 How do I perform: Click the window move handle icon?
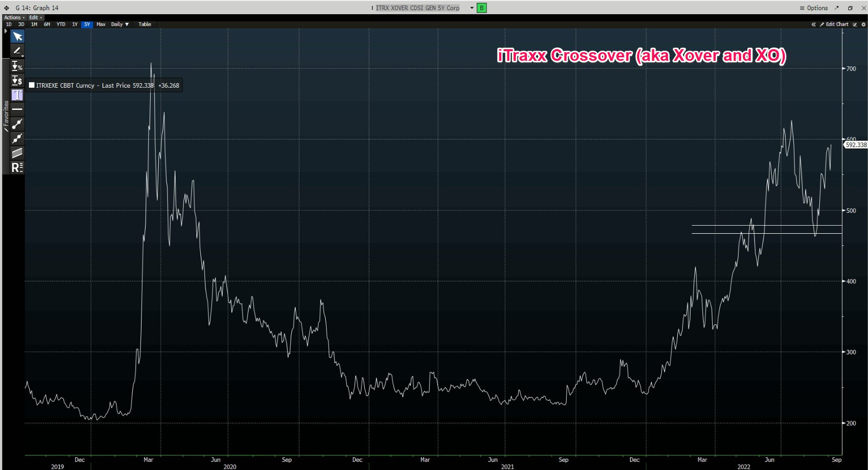[7, 8]
